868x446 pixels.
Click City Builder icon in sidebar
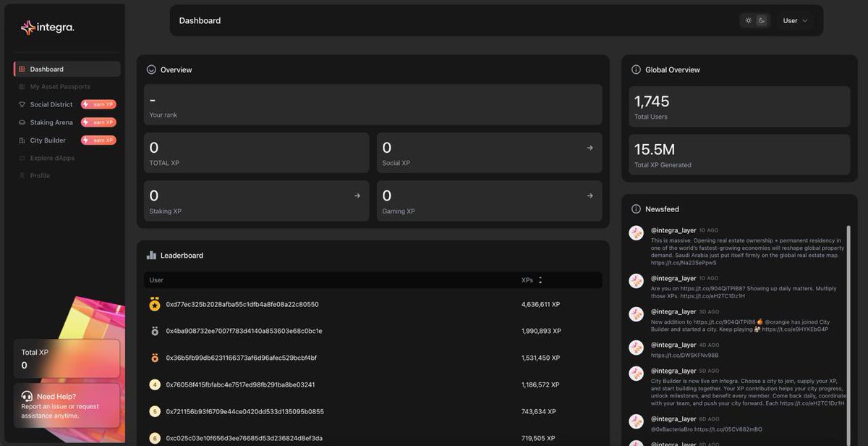click(x=22, y=140)
